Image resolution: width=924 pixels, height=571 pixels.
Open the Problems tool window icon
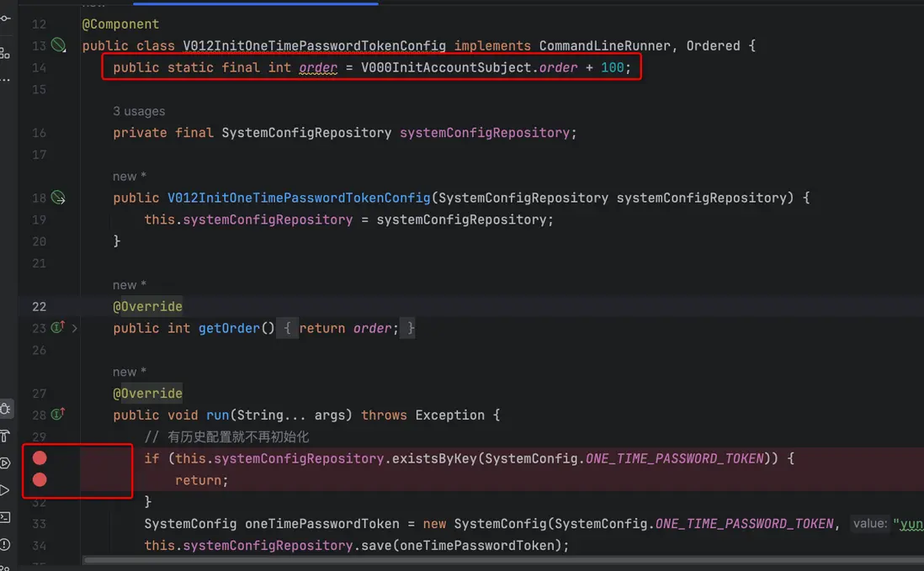[5, 545]
